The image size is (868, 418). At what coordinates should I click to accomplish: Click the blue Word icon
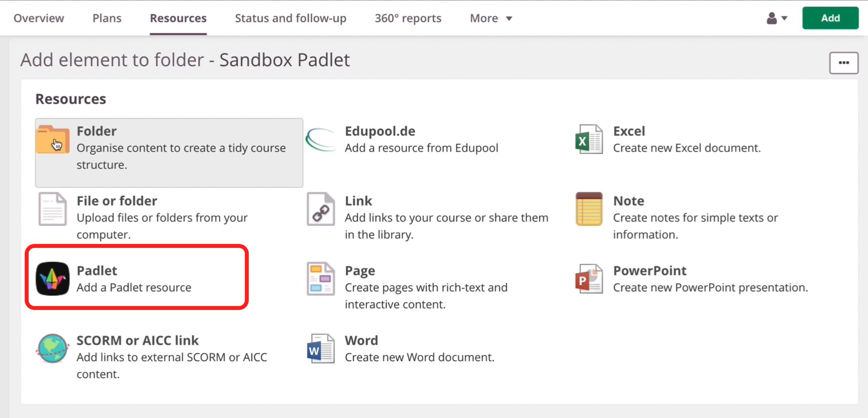[x=321, y=348]
